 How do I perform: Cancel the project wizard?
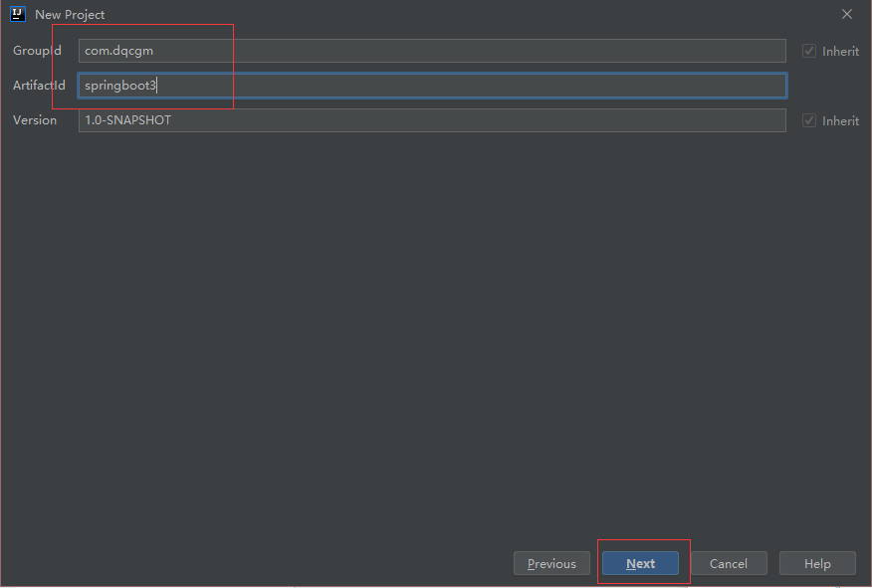coord(729,563)
